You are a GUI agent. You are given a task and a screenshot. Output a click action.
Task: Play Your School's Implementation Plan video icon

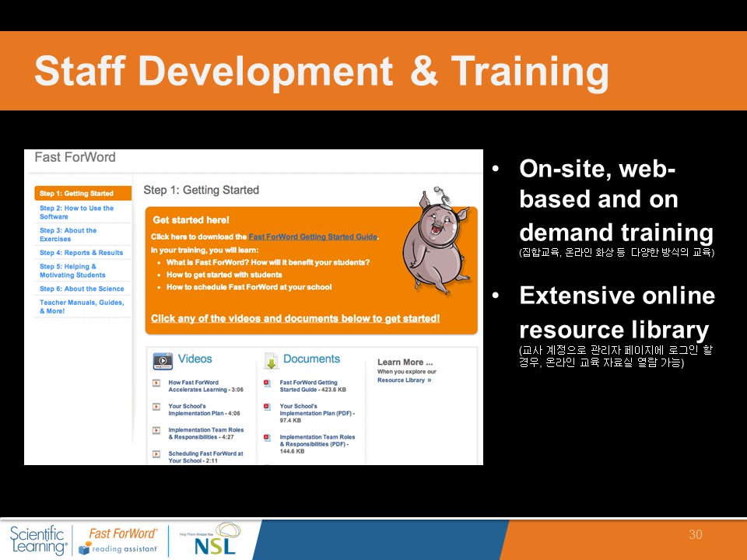(x=156, y=407)
